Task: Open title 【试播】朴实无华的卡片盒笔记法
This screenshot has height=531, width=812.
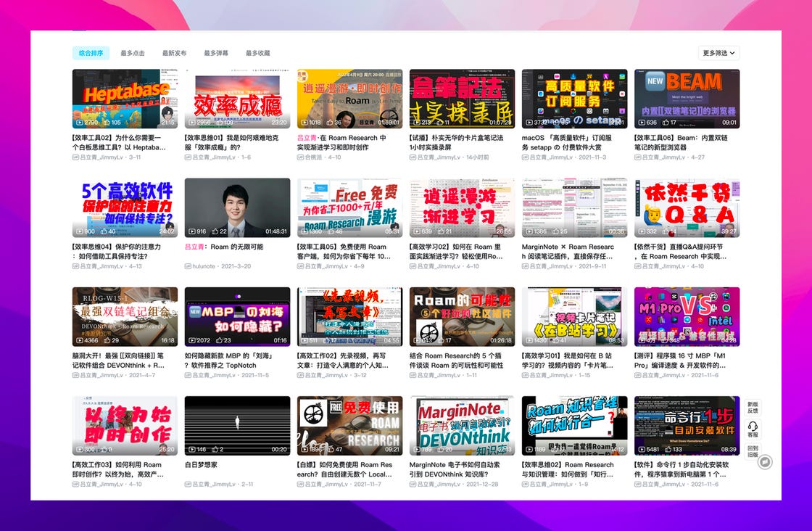Action: [456, 142]
